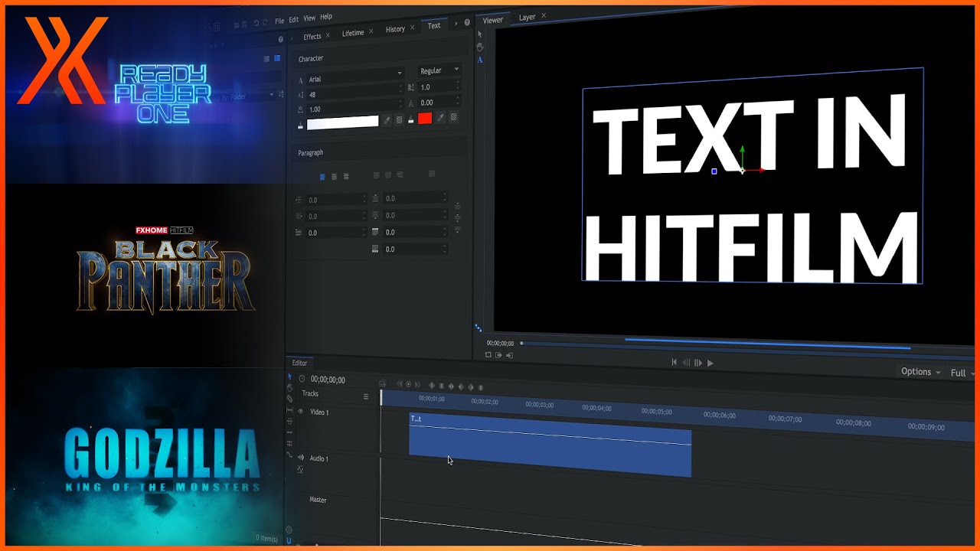Click the no-outline checker icon beside red swatch
The height and width of the screenshot is (551, 980).
pos(453,117)
